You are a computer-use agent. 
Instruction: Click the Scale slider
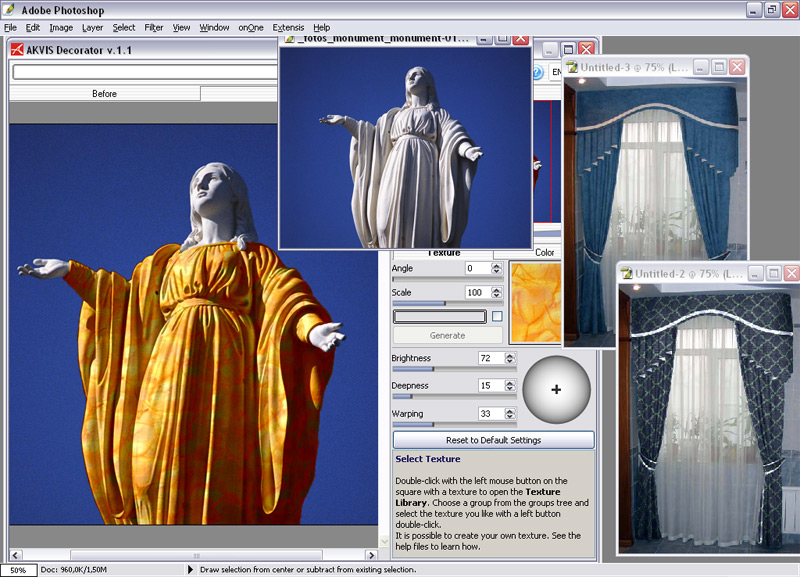tap(448, 304)
